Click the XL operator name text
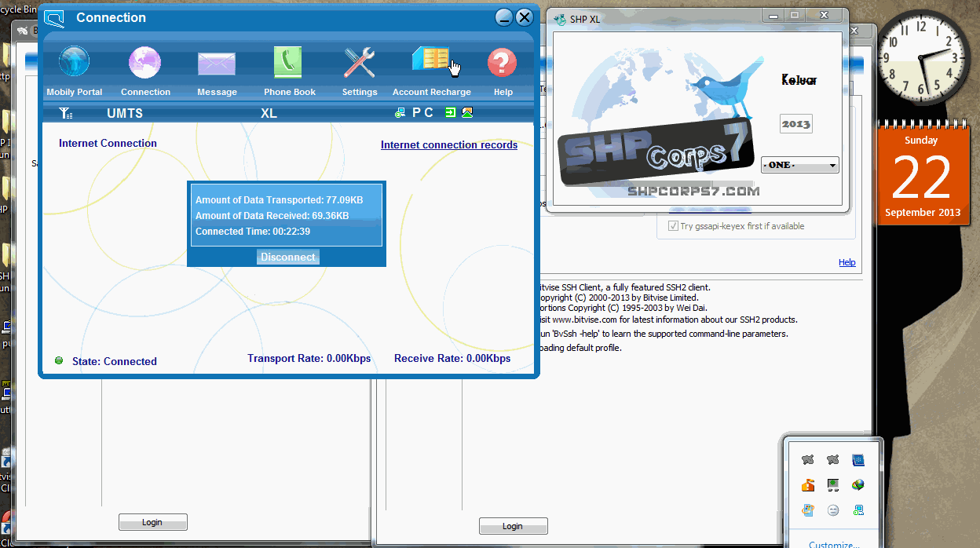The width and height of the screenshot is (980, 548). click(x=269, y=113)
